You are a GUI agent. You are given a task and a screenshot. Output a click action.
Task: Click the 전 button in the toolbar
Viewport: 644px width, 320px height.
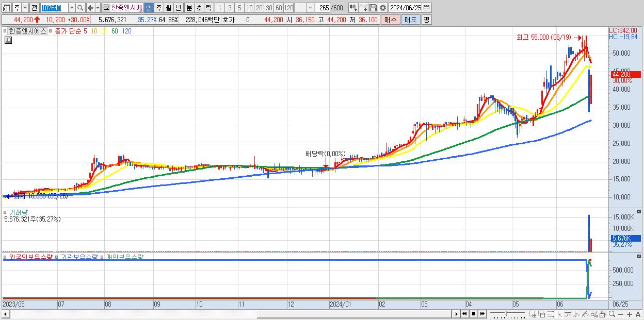[34, 8]
